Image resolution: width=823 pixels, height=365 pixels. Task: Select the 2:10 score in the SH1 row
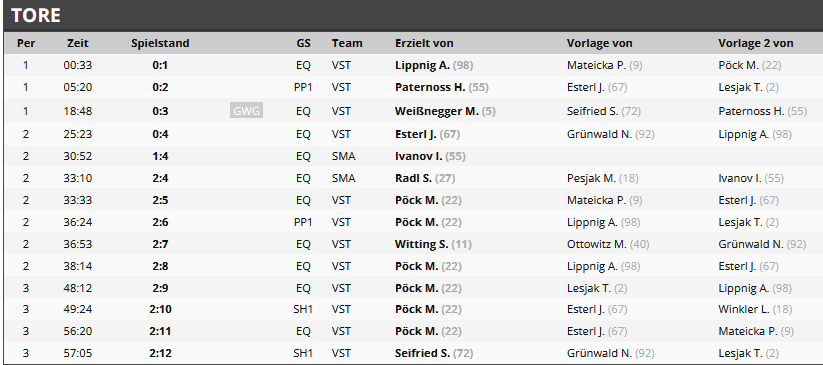click(x=160, y=309)
